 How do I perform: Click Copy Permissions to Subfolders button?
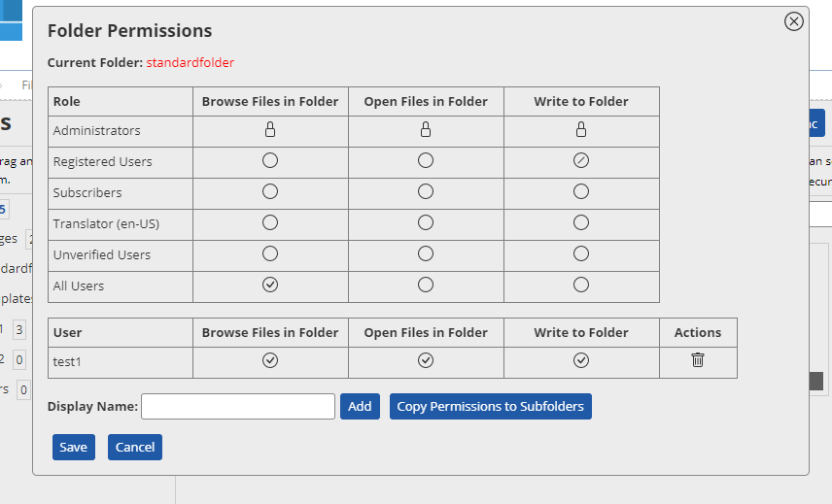pos(490,407)
